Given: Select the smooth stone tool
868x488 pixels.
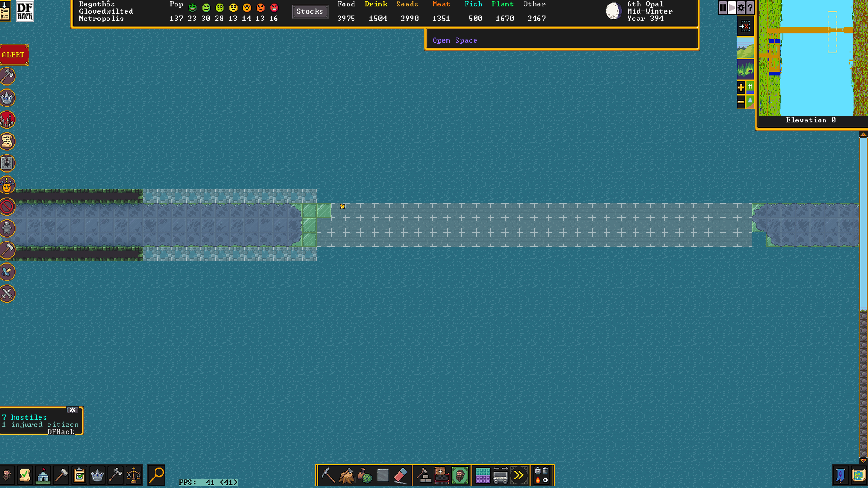Looking at the screenshot, I should click(x=383, y=475).
